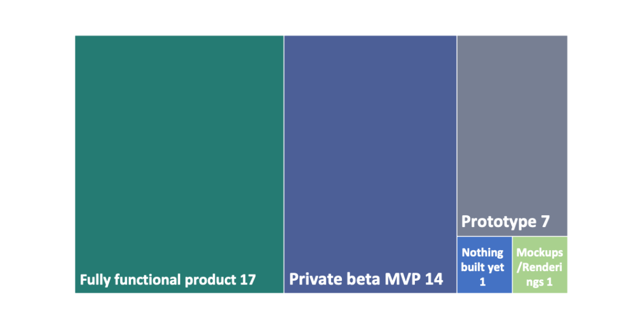644x322 pixels.
Task: Click the number 7 in the Prototype block
Action: point(545,222)
